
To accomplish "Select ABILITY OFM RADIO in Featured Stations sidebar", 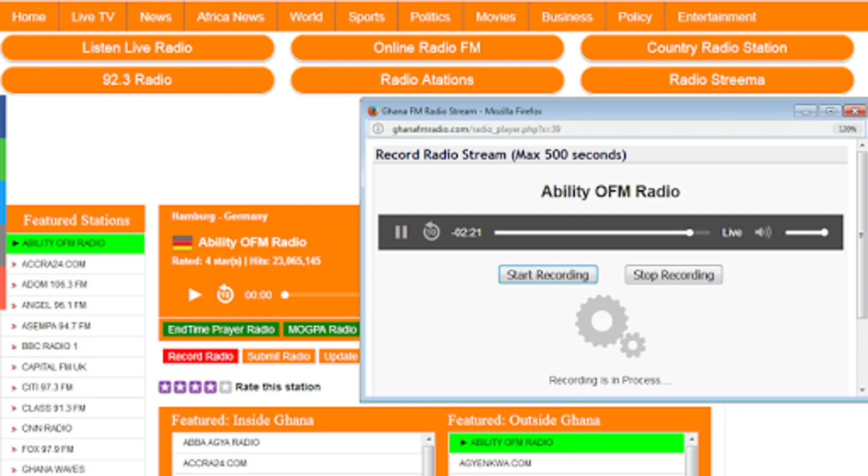I will (x=75, y=243).
